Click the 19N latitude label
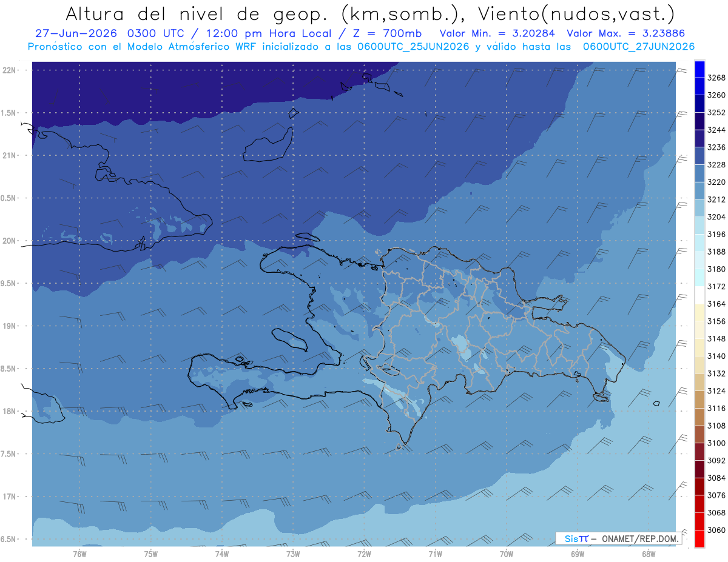This screenshot has width=728, height=562. click(x=10, y=326)
